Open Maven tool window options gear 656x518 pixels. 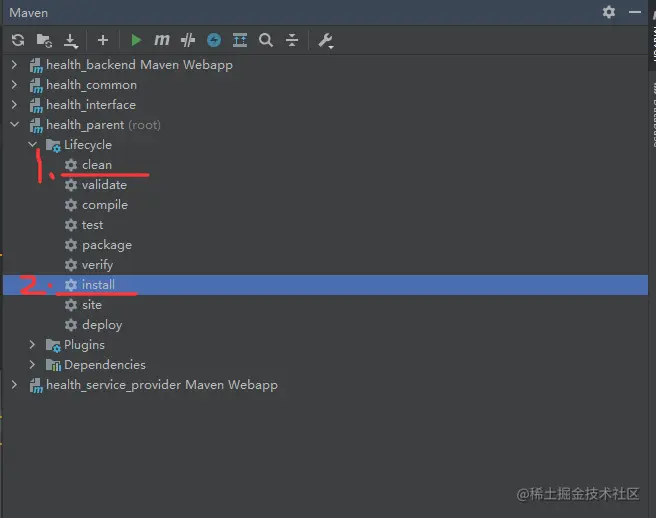[609, 12]
